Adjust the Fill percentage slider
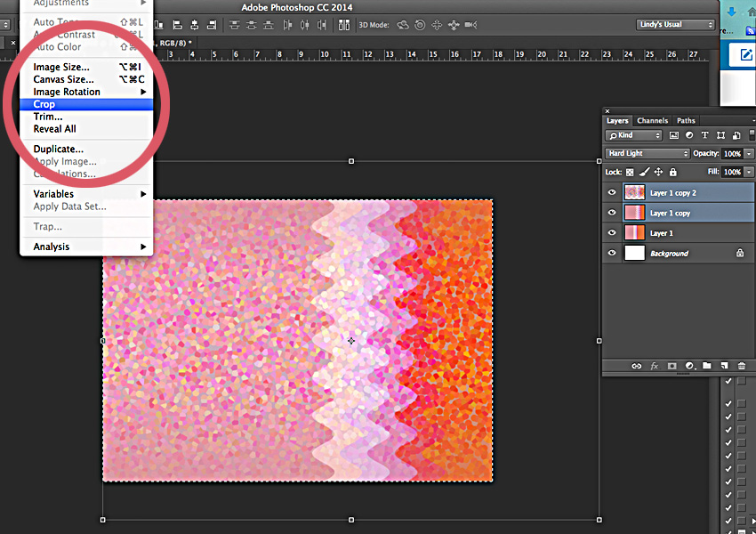756x534 pixels. click(x=748, y=172)
